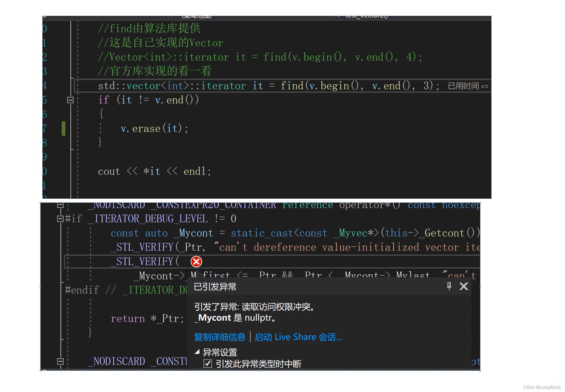
Task: Click the std::vector<int>::iterator declaration line
Action: 269,86
